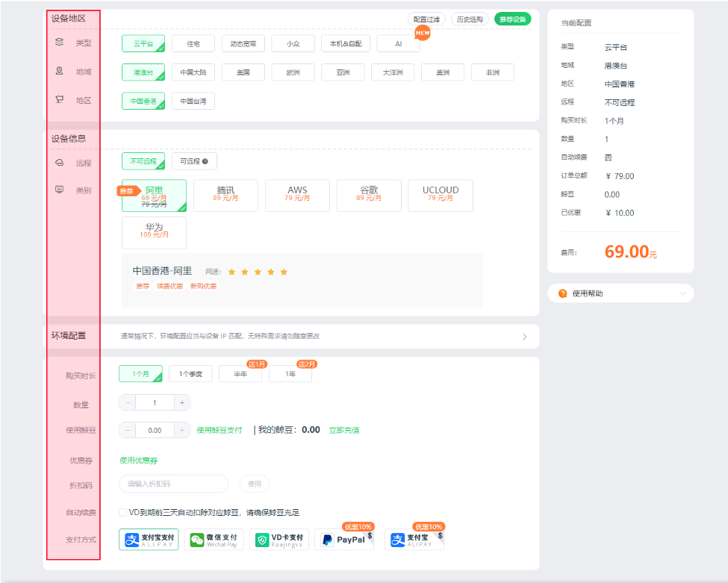Image resolution: width=728 pixels, height=583 pixels.
Task: Choose the 美国 region
Action: click(x=243, y=72)
